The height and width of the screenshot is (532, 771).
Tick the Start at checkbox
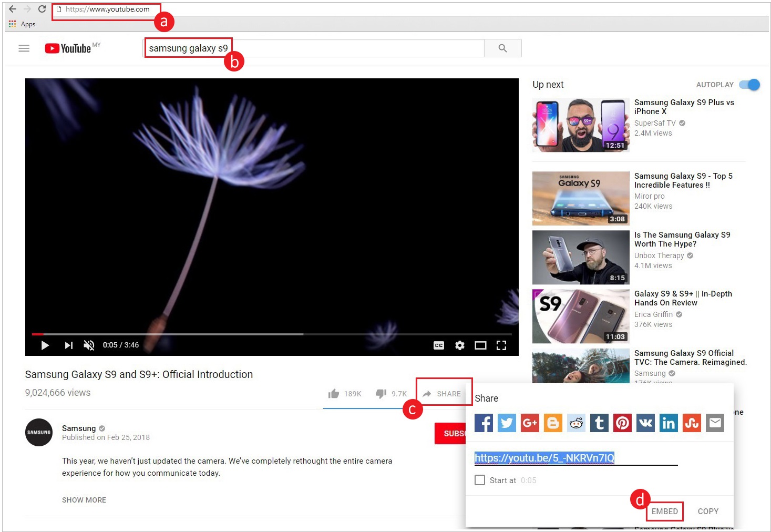click(x=480, y=480)
